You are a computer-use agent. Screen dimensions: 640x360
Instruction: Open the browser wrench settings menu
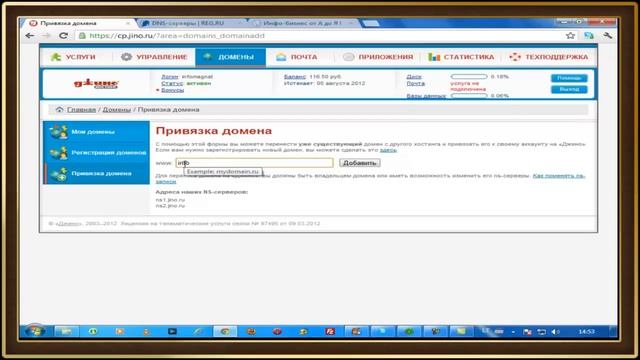(607, 36)
